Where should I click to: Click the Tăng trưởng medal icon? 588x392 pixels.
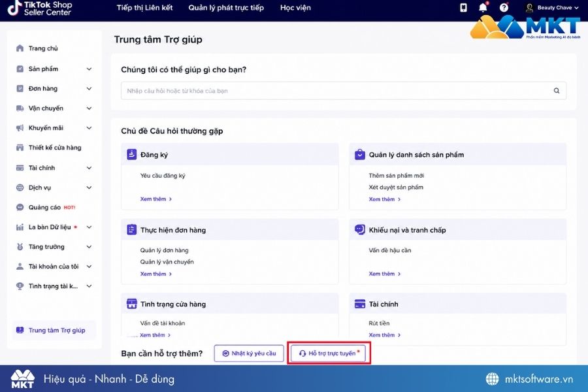coord(20,247)
